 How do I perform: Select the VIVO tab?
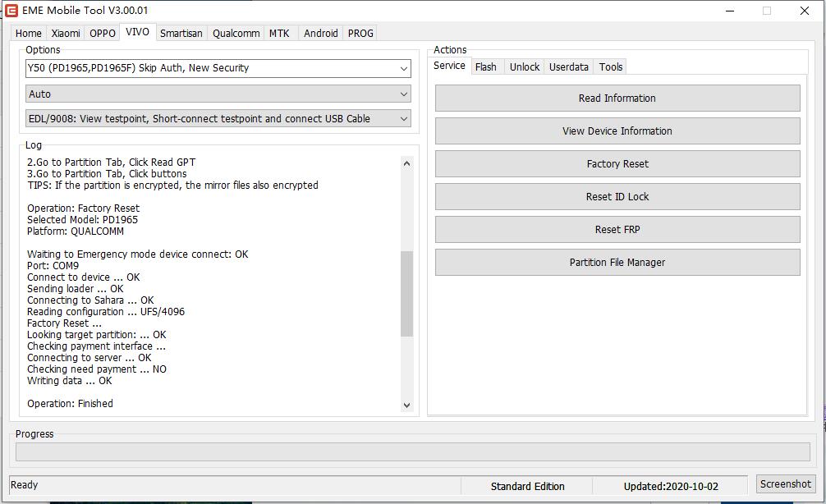pyautogui.click(x=137, y=31)
